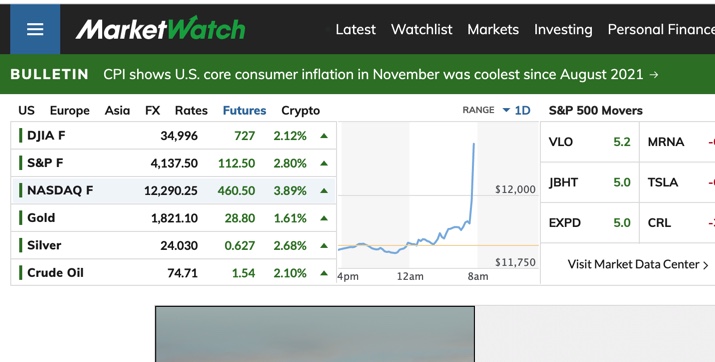Select the NASDAQ F row

tap(173, 191)
